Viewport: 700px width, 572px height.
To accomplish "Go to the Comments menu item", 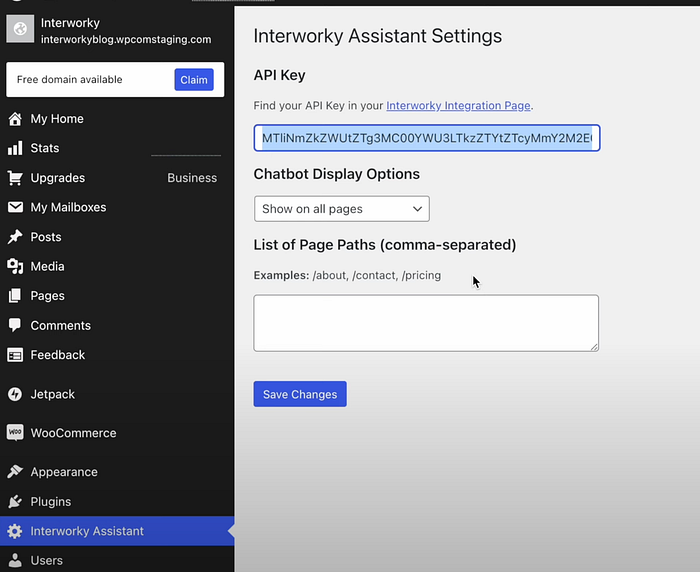I will pyautogui.click(x=60, y=326).
